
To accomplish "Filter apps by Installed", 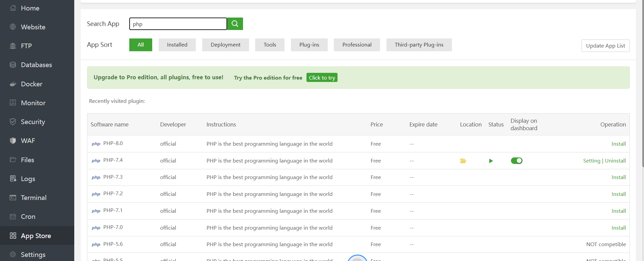I will [x=177, y=45].
